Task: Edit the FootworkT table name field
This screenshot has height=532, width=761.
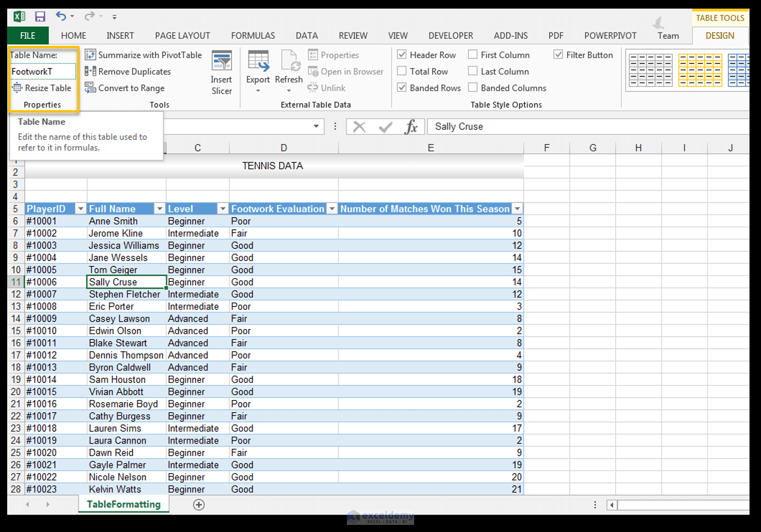Action: point(43,71)
